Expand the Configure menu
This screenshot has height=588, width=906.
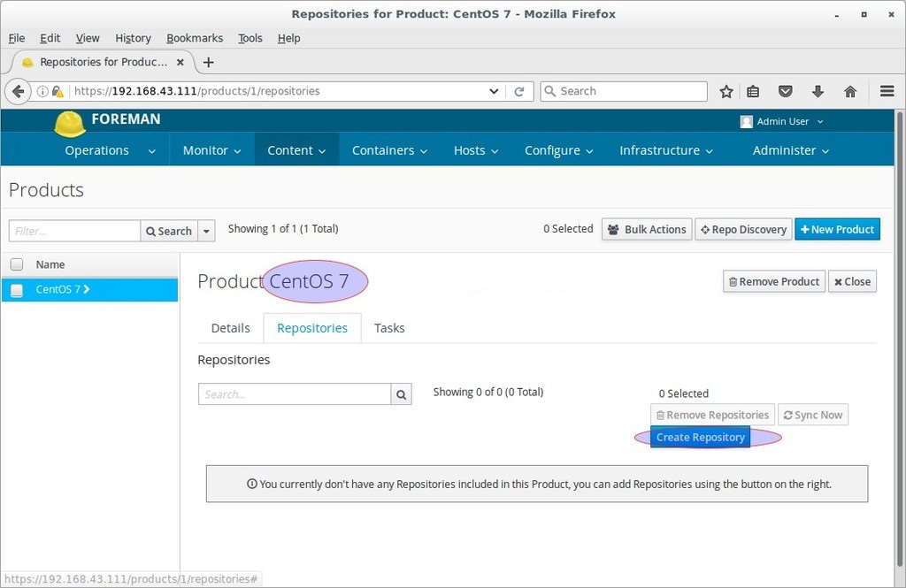pyautogui.click(x=559, y=150)
